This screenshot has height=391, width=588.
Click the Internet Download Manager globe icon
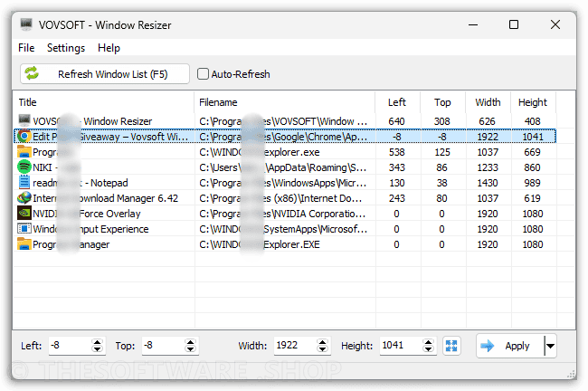point(24,197)
